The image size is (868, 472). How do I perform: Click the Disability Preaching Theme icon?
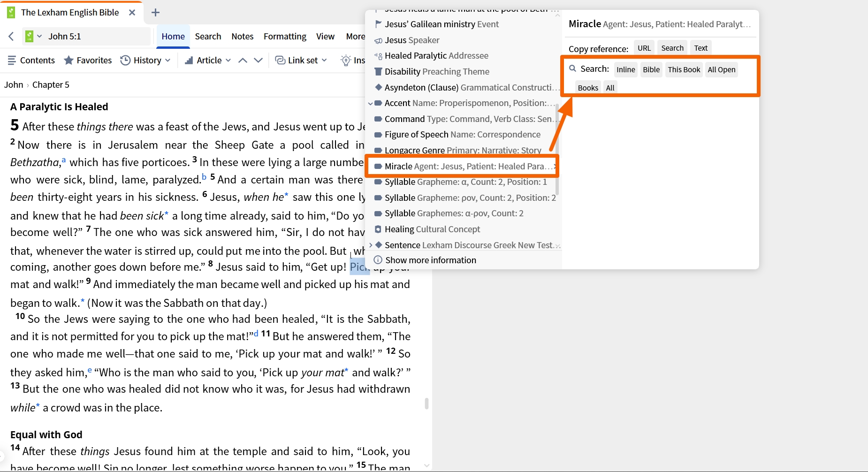378,71
